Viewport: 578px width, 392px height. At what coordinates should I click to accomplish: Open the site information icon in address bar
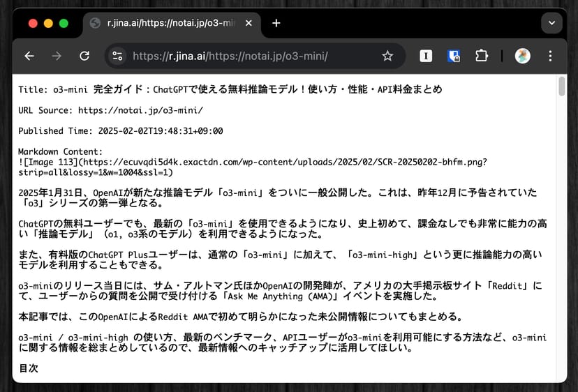pos(117,56)
